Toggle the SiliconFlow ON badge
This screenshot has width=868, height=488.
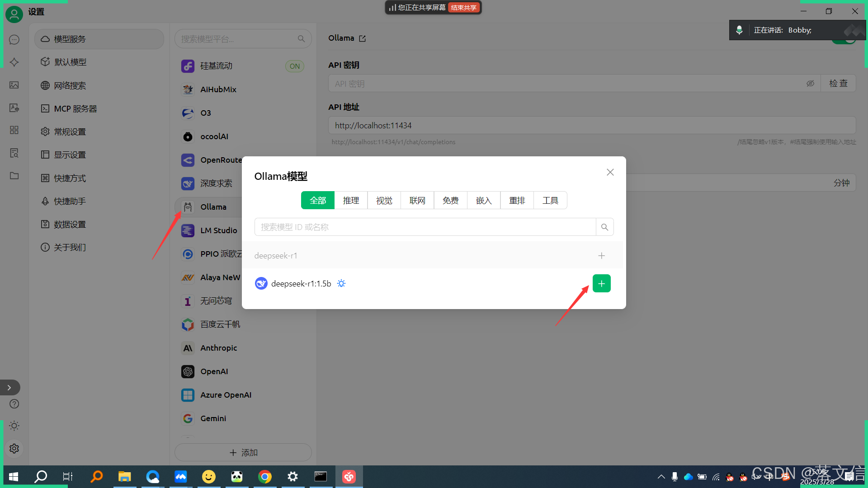tap(295, 66)
